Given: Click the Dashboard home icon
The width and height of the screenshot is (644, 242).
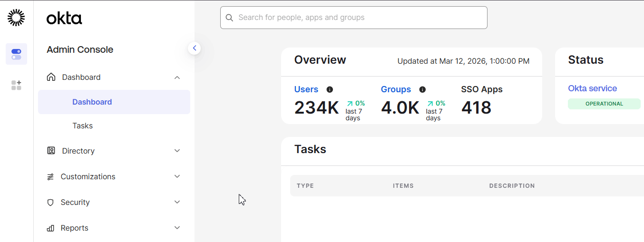Looking at the screenshot, I should click(51, 77).
